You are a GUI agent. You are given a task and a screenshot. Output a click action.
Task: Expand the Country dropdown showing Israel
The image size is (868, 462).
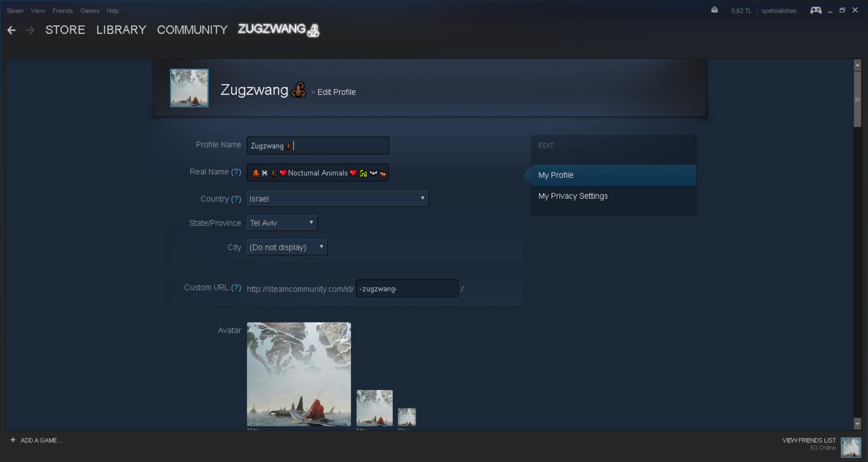pos(338,199)
